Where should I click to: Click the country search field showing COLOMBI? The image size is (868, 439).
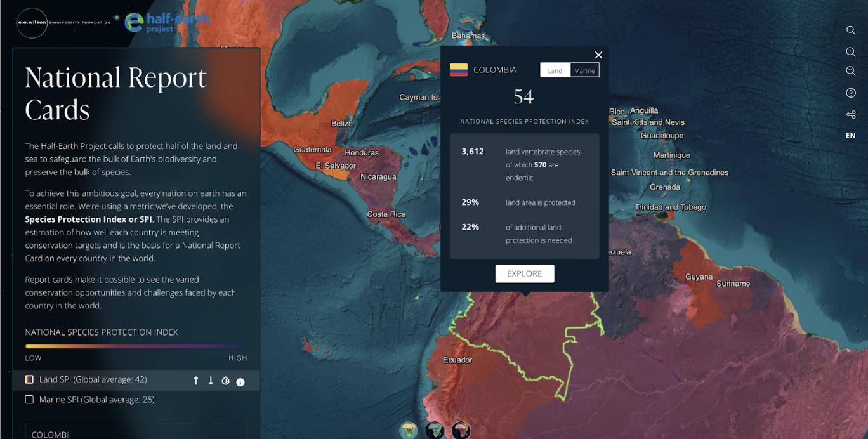[136, 432]
